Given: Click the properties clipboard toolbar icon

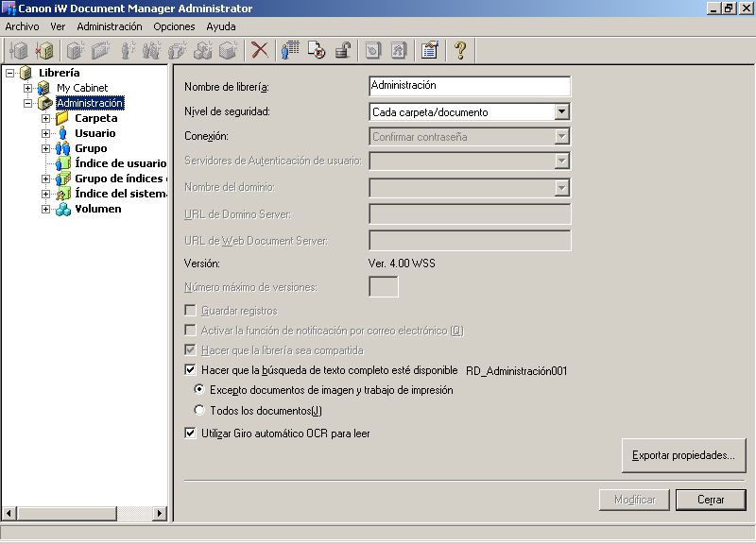Looking at the screenshot, I should point(430,50).
